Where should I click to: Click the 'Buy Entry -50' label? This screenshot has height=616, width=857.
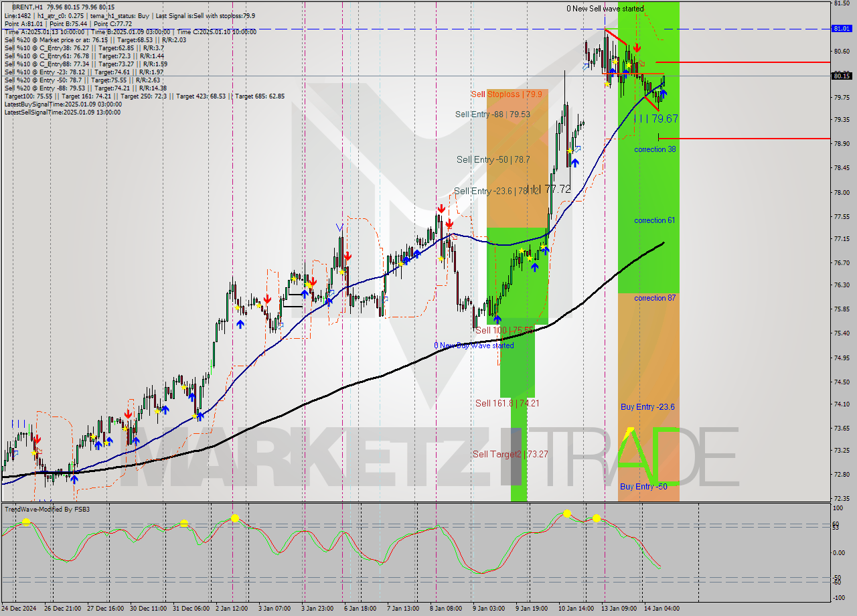643,486
